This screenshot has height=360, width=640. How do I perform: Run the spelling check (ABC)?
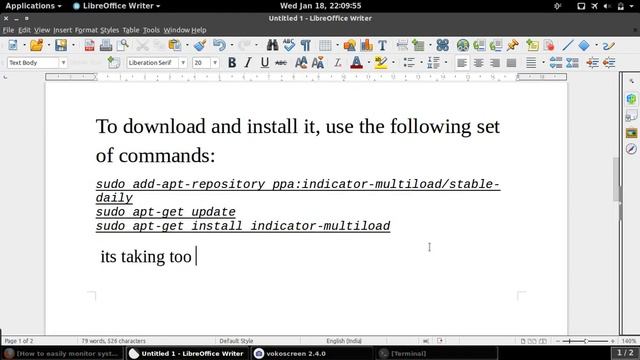pyautogui.click(x=289, y=45)
